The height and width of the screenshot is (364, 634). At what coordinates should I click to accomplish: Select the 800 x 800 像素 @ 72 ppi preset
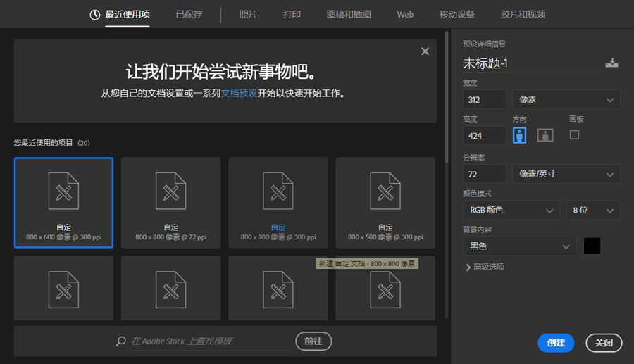click(x=170, y=202)
